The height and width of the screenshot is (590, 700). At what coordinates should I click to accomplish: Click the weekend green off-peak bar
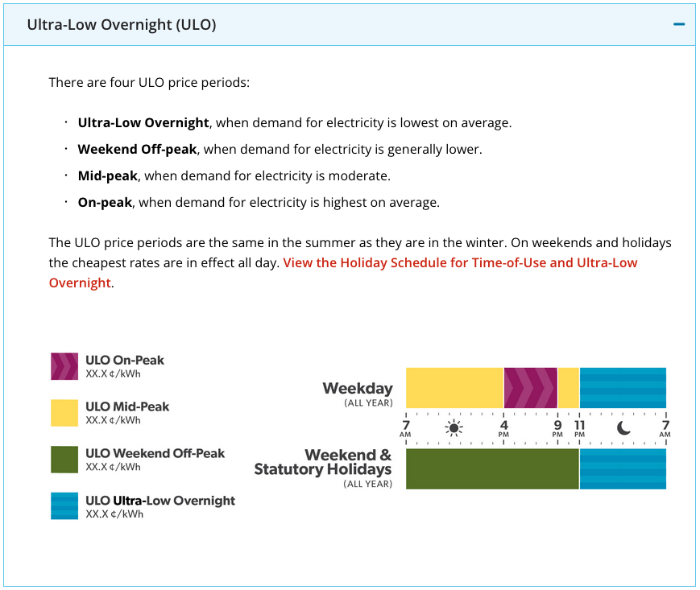point(492,469)
